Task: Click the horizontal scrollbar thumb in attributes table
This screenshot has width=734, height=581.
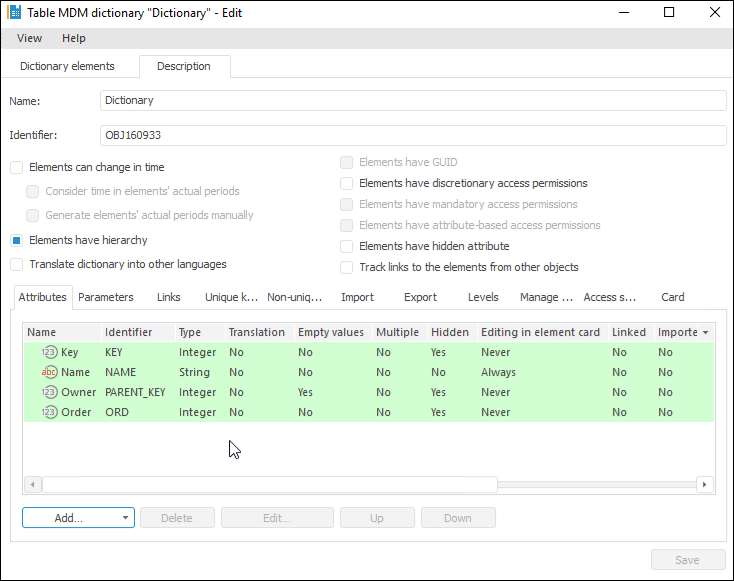Action: 269,484
